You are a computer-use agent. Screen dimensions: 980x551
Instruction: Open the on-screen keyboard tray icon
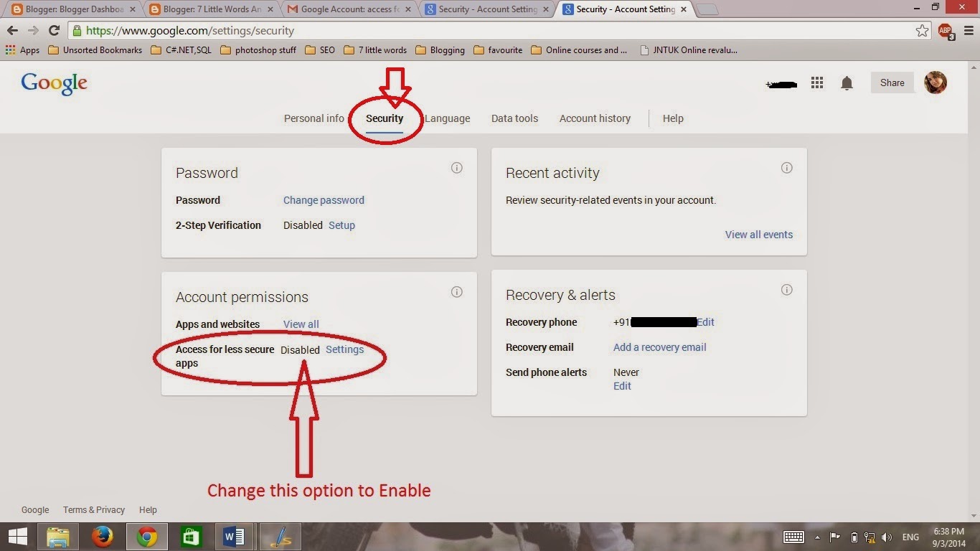[793, 537]
